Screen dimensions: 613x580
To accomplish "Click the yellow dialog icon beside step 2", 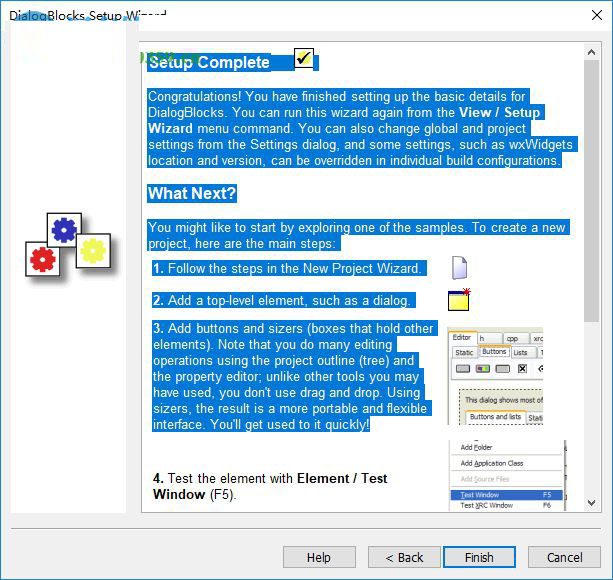I will (459, 300).
